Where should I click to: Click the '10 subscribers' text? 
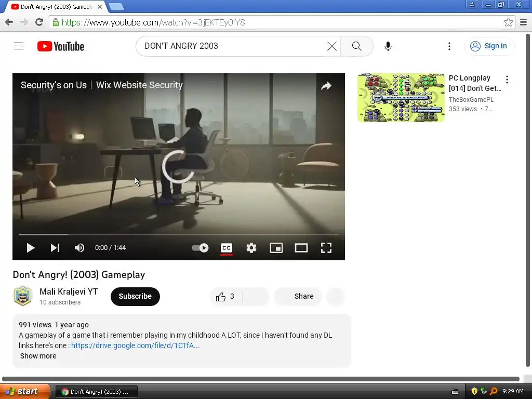pos(60,302)
